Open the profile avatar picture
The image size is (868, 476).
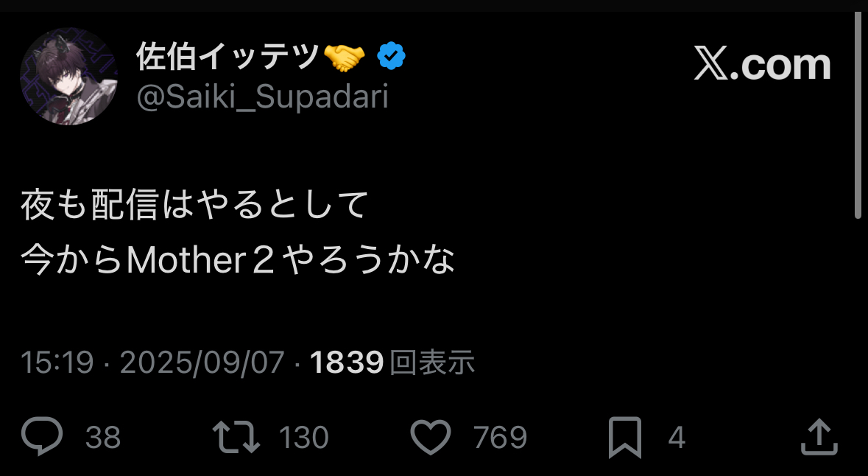tap(68, 77)
